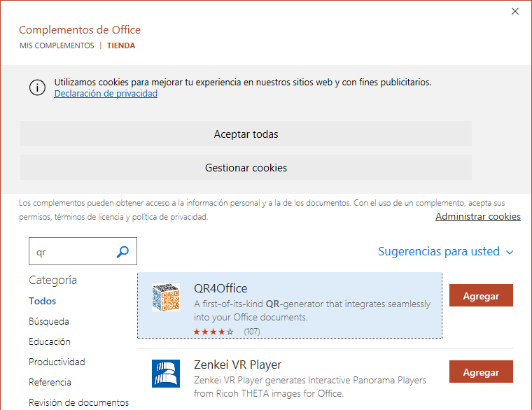Screen dimensions: 532x410
Task: Open the Declaración de privacidad link
Action: click(106, 94)
